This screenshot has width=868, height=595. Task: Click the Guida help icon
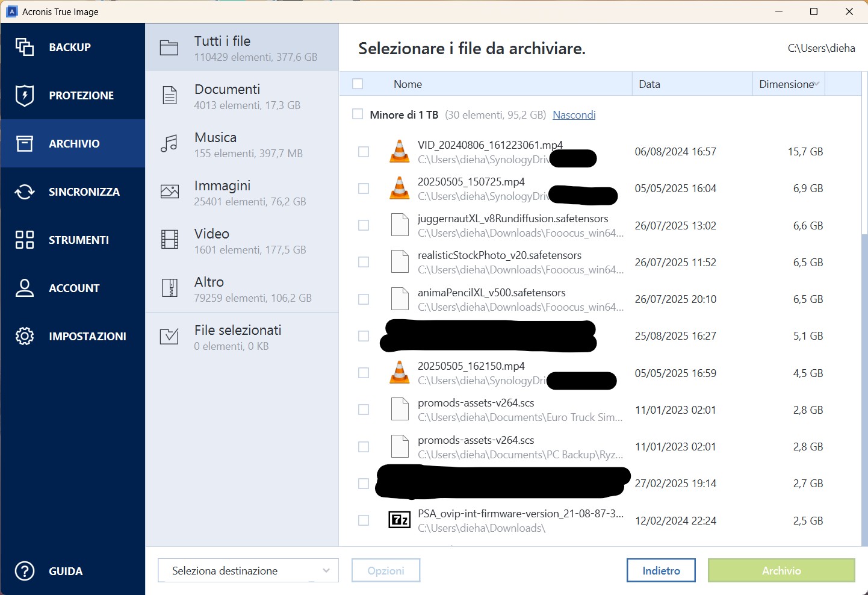click(25, 571)
